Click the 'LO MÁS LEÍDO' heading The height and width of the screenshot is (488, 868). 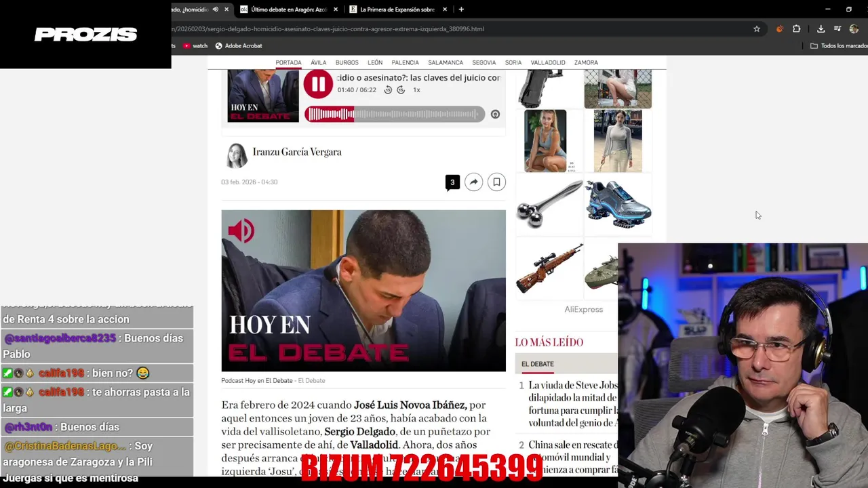point(549,342)
